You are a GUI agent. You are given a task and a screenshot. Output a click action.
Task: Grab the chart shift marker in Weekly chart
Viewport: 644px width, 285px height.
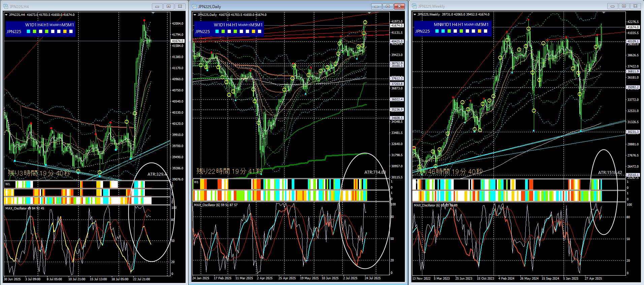pos(604,13)
